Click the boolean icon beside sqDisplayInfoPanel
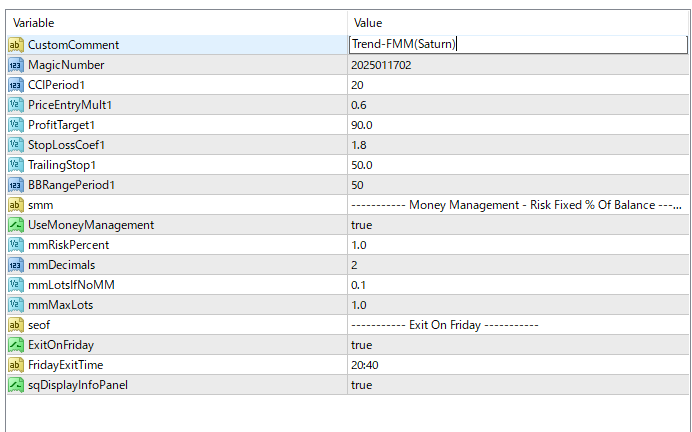The height and width of the screenshot is (432, 692). 16,385
